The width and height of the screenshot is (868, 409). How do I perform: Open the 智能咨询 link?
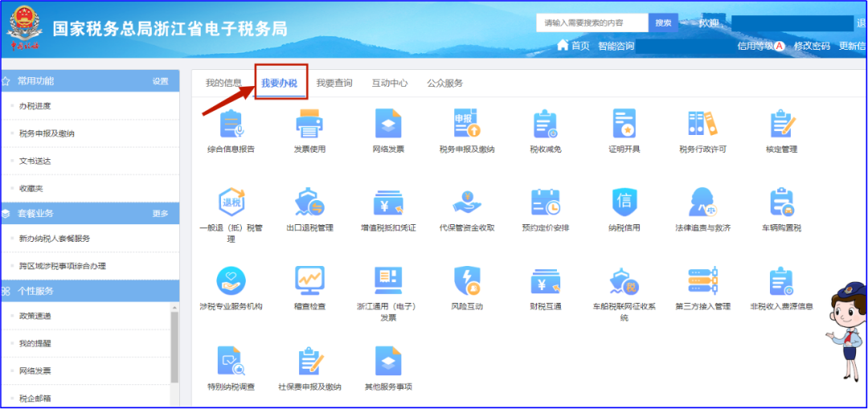pos(616,46)
